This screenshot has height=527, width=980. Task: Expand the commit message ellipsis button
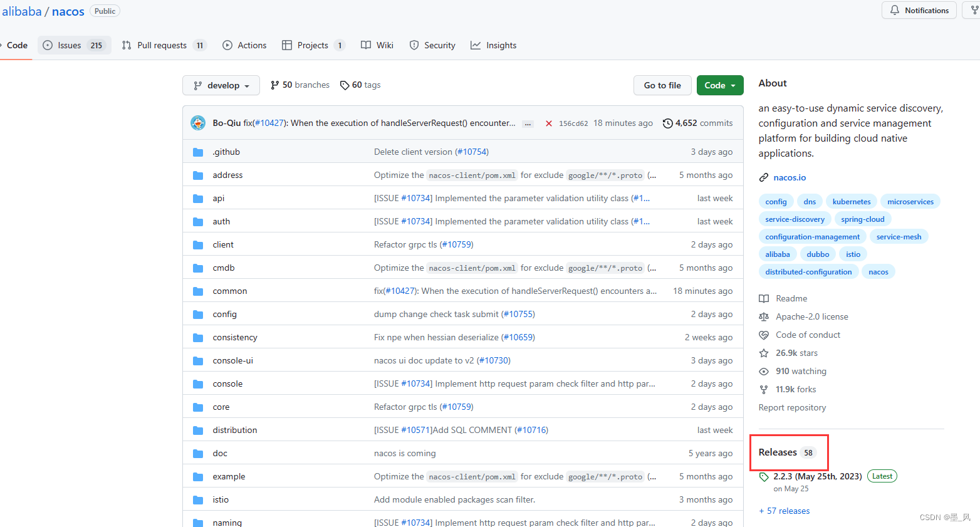tap(528, 124)
